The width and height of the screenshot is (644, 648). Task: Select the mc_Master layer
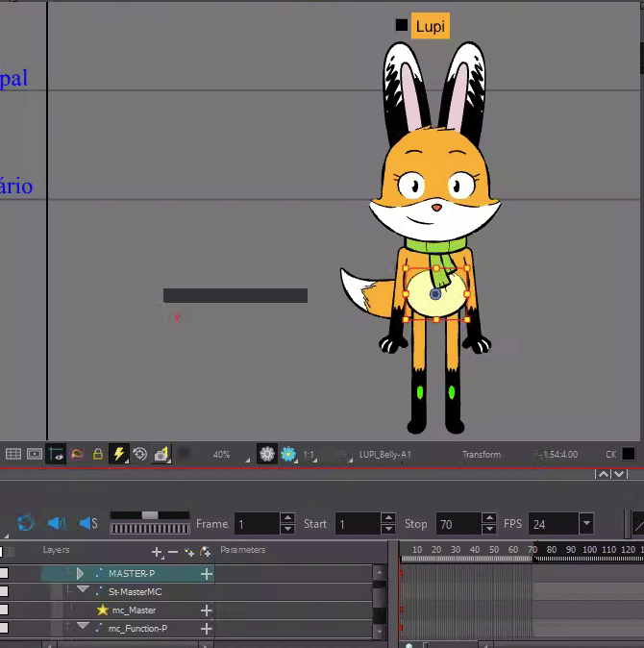point(134,610)
